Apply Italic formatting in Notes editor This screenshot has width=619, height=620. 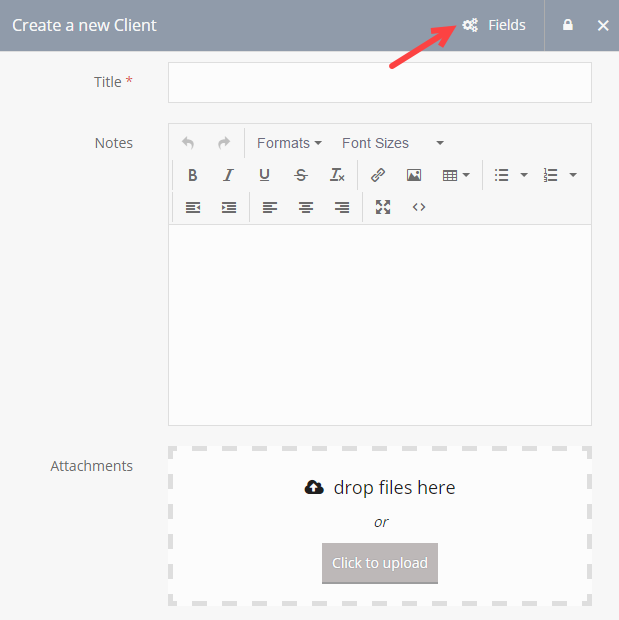coord(228,175)
